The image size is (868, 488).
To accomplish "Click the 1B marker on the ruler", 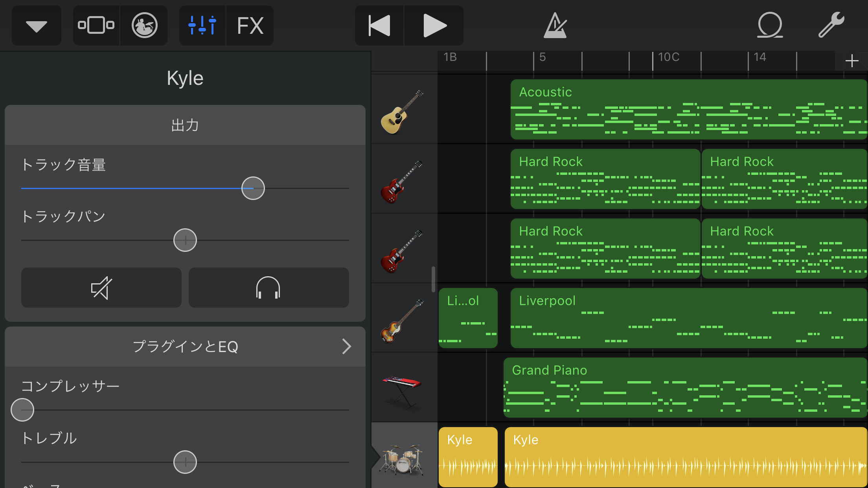I will click(x=450, y=57).
